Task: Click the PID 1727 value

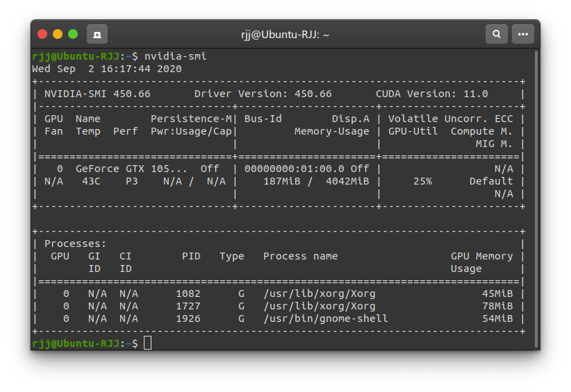Action: 188,306
